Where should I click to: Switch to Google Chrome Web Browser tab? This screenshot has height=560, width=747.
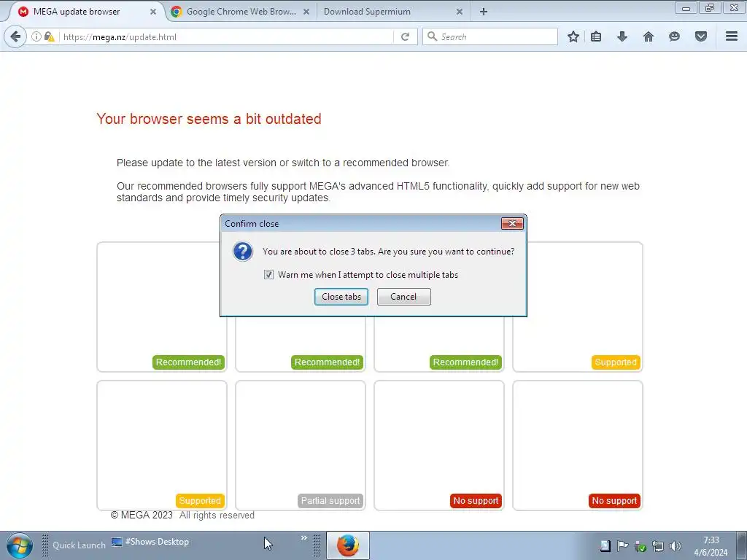tap(241, 12)
